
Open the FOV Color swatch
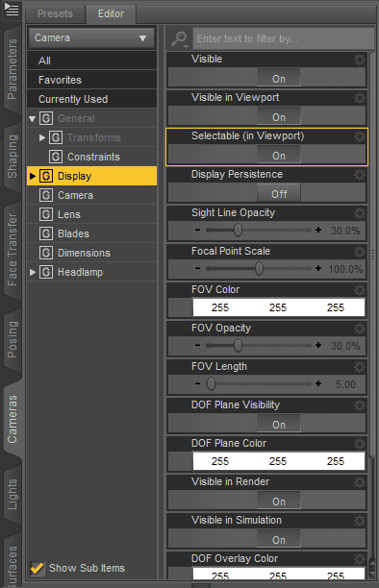pyautogui.click(x=279, y=307)
